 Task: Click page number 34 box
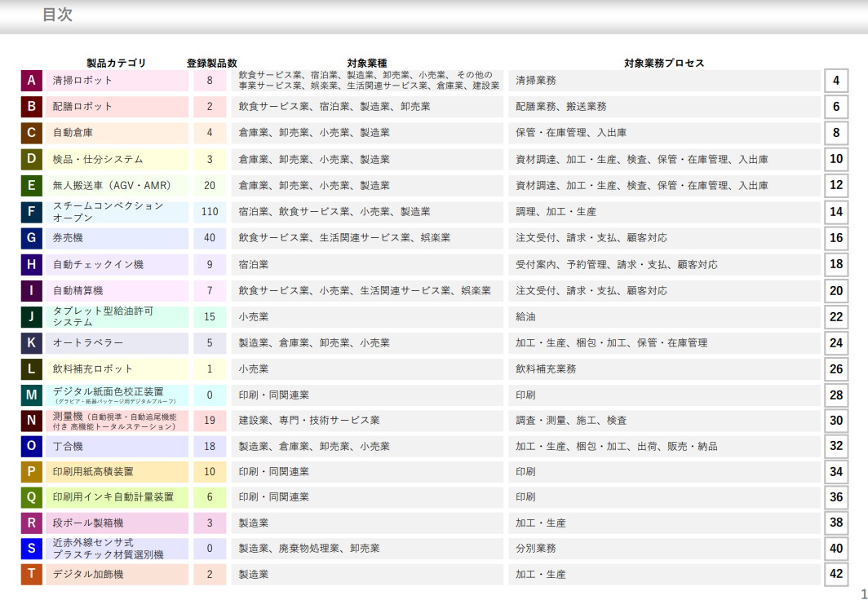pos(836,472)
